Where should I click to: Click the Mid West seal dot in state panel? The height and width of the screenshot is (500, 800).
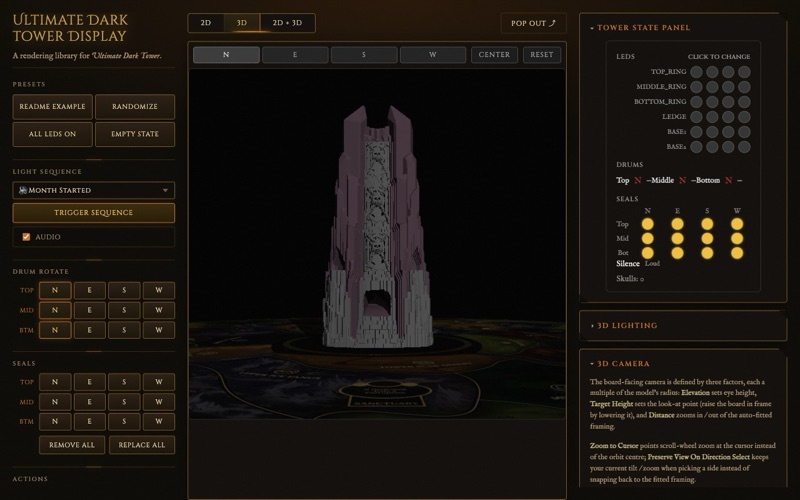(737, 238)
